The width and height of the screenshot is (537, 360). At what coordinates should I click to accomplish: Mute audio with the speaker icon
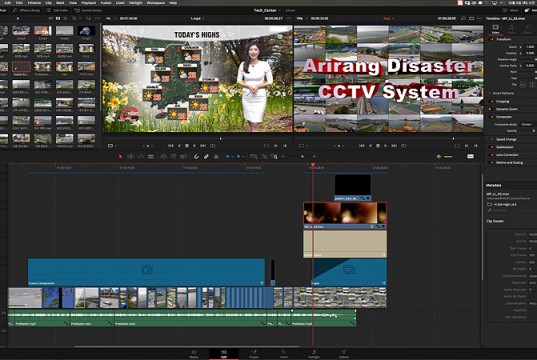click(439, 157)
